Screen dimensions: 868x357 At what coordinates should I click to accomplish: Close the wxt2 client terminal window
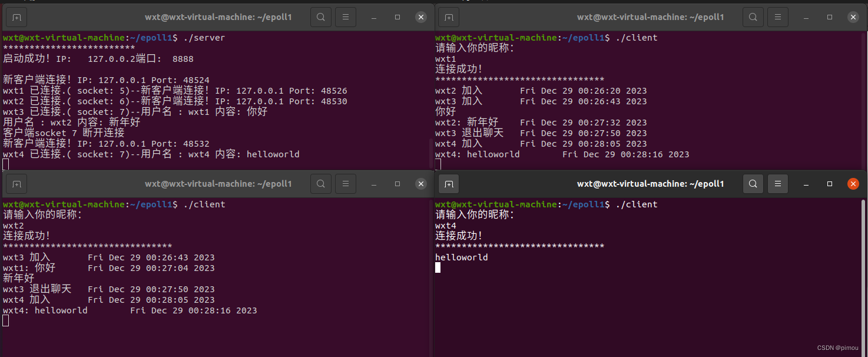point(421,183)
